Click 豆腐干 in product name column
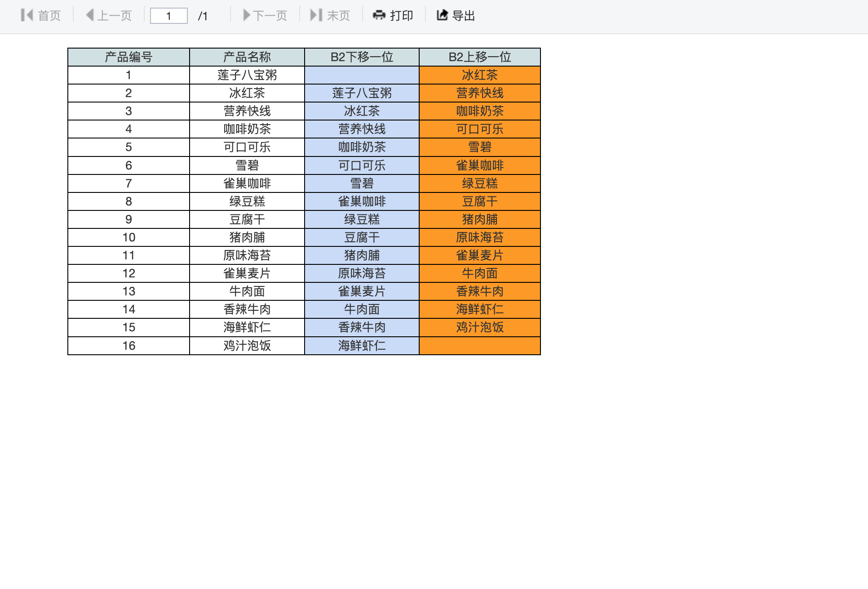This screenshot has width=868, height=589. [x=247, y=219]
